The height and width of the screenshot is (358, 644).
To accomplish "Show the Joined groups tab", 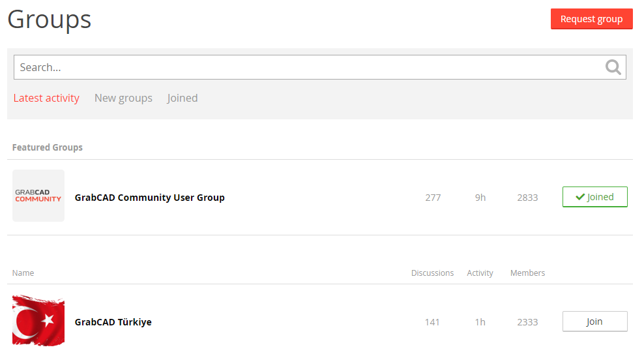I will (183, 98).
